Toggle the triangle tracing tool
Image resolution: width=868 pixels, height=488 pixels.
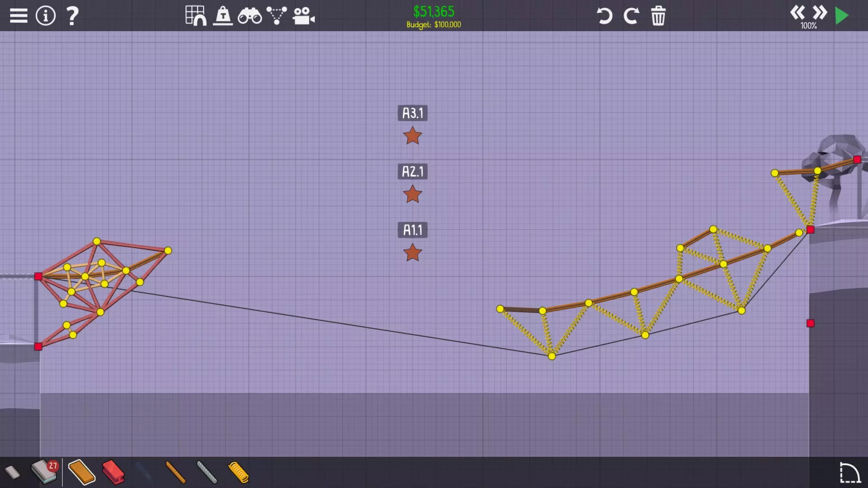point(276,16)
